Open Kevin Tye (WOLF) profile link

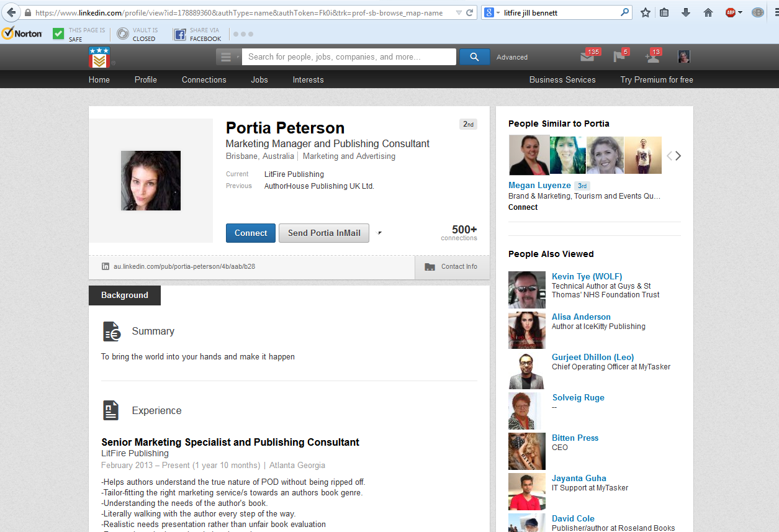coord(587,276)
